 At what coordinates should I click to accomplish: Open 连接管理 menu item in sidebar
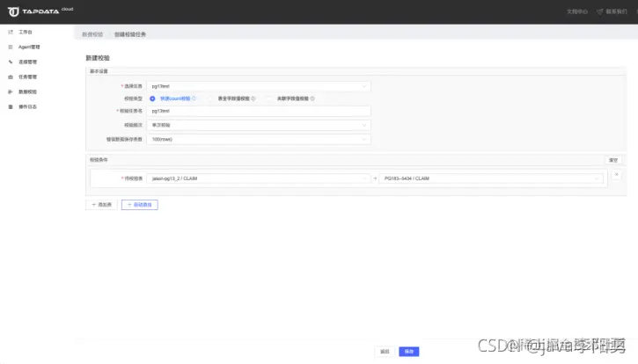27,62
